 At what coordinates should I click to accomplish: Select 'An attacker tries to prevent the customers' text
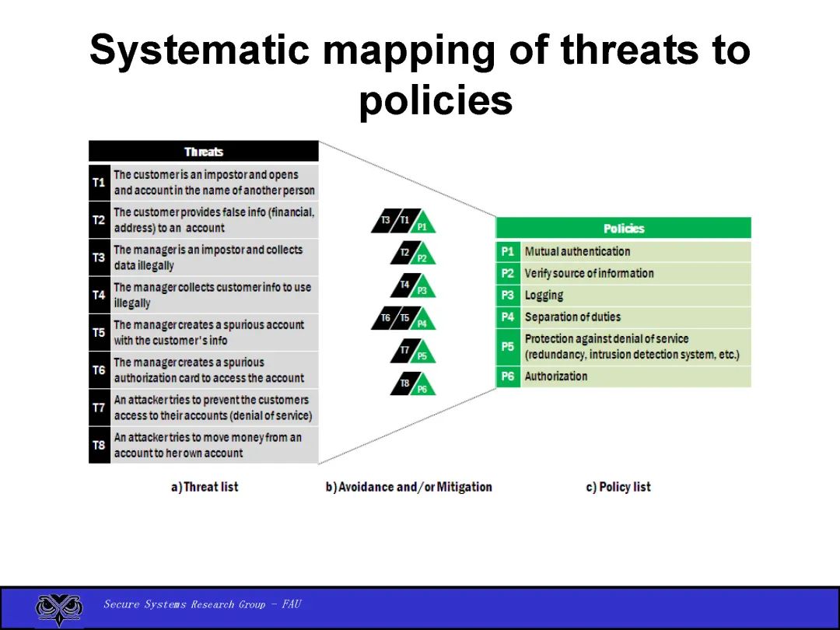pyautogui.click(x=211, y=400)
